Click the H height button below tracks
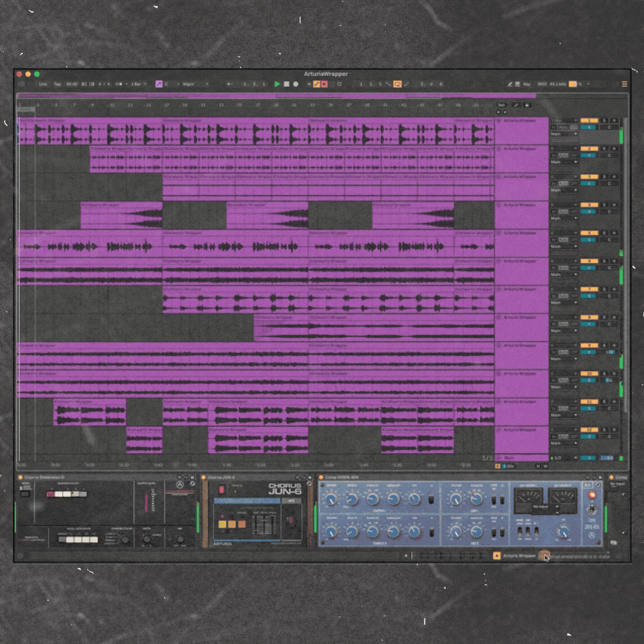Image resolution: width=644 pixels, height=644 pixels. pos(538,466)
